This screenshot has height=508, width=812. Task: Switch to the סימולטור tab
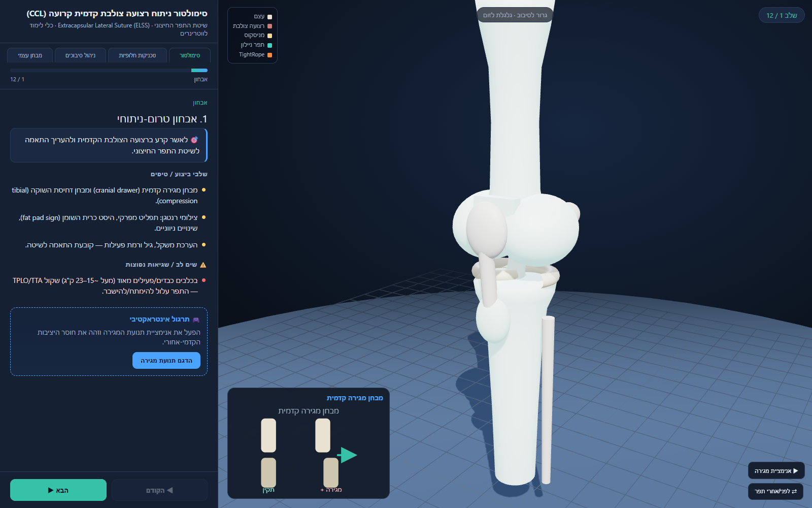coord(190,55)
